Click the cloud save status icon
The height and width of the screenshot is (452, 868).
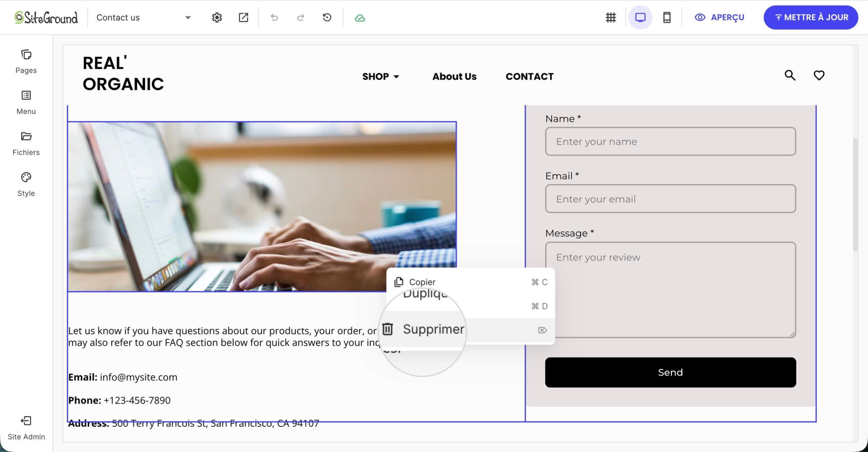360,18
